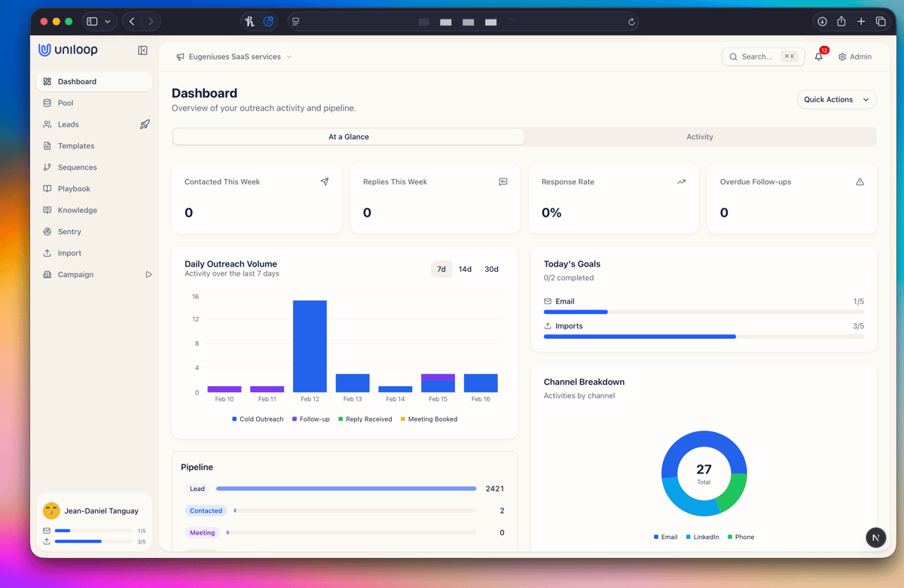Click the Meeting pipeline stage badge
The height and width of the screenshot is (588, 904).
[202, 532]
